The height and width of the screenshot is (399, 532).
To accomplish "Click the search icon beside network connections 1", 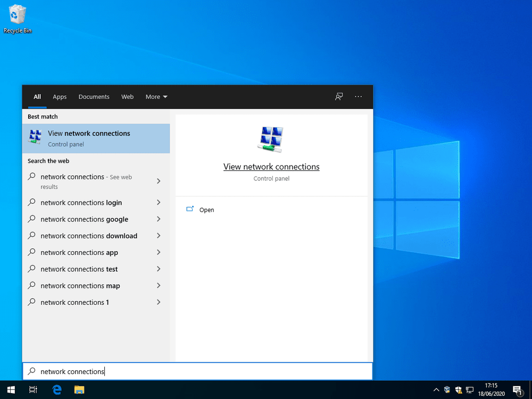I will pyautogui.click(x=31, y=302).
